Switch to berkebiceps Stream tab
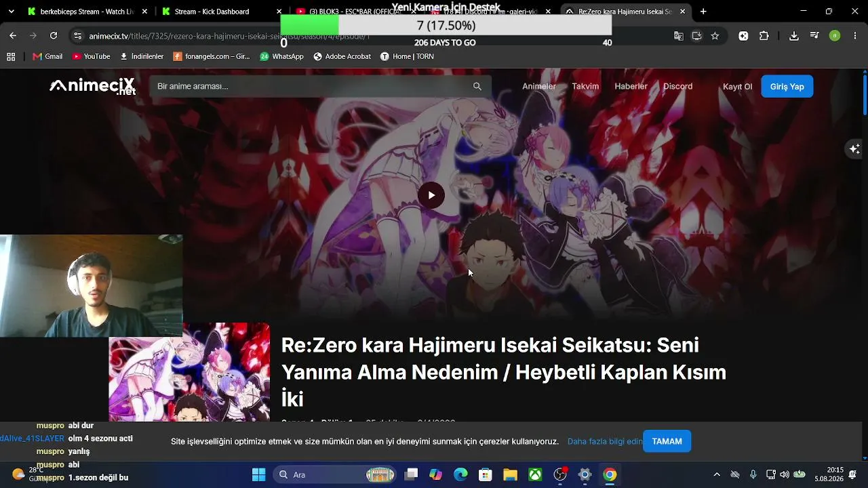The width and height of the screenshot is (868, 488). (x=85, y=12)
